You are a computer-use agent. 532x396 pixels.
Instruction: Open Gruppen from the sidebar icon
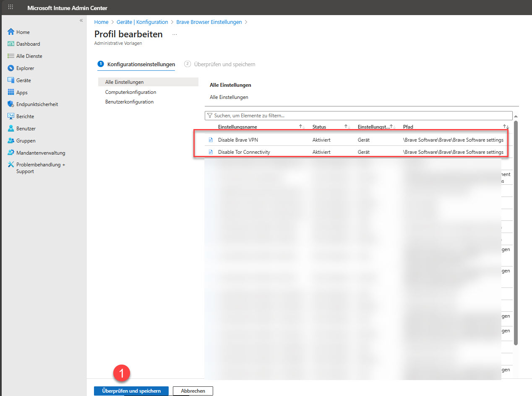tap(11, 141)
